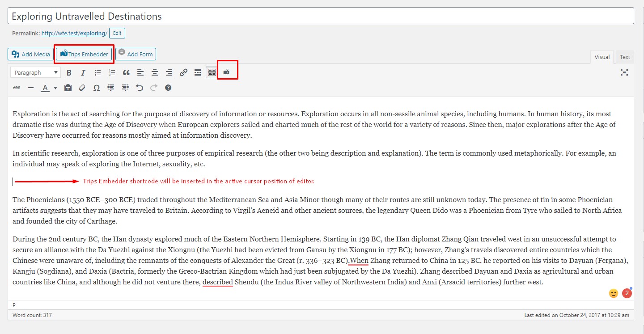Click Paste as text icon
The height and width of the screenshot is (334, 644).
68,88
